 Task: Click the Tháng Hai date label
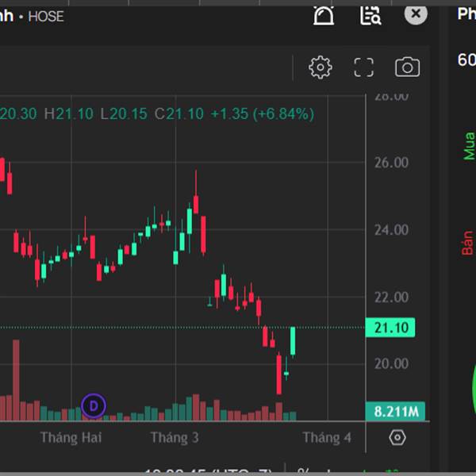pyautogui.click(x=71, y=438)
